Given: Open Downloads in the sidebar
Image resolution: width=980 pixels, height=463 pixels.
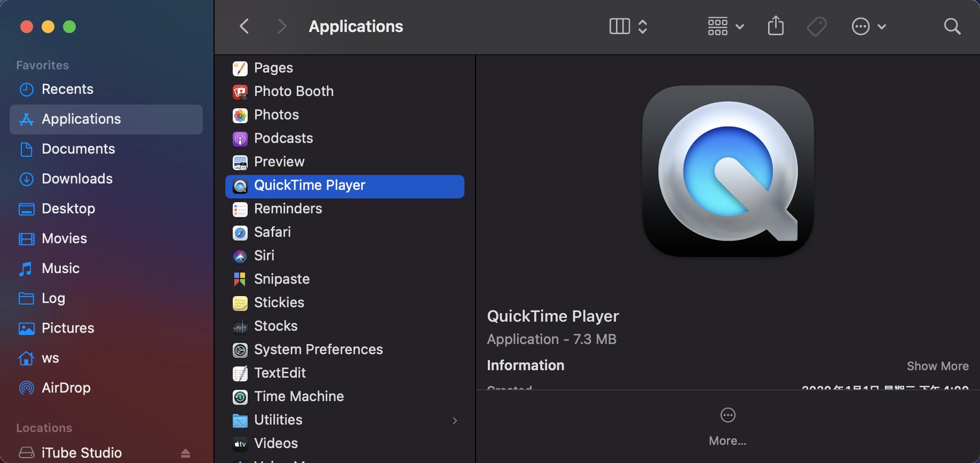Looking at the screenshot, I should coord(106,179).
